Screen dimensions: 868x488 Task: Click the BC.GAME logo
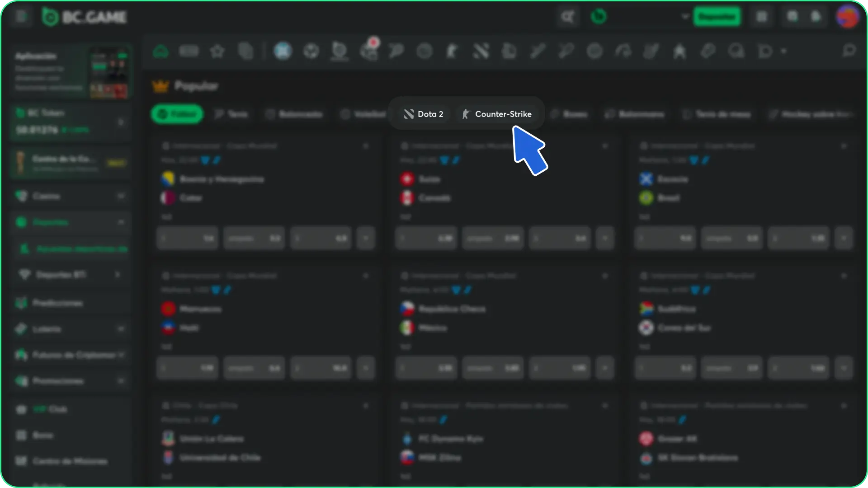85,17
